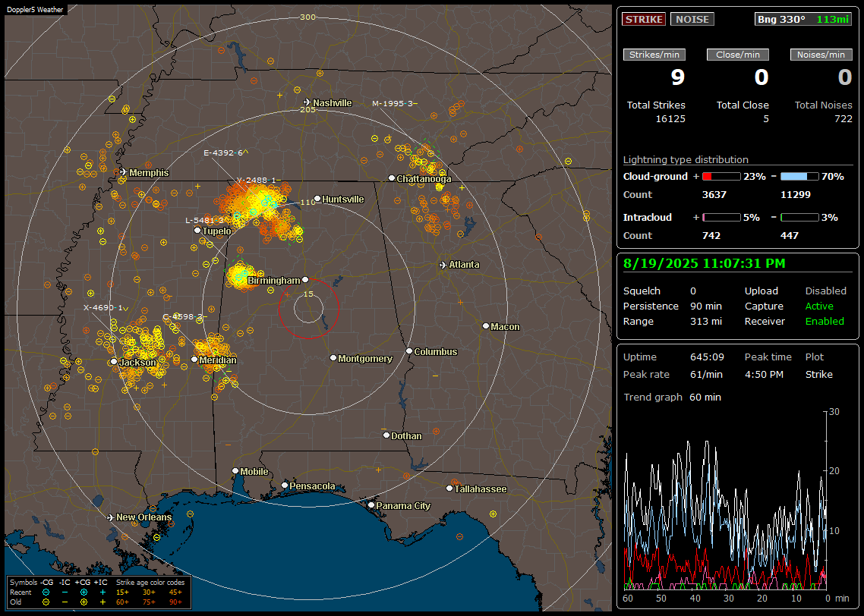Click the Doppler5 Weather title label

tap(35, 9)
